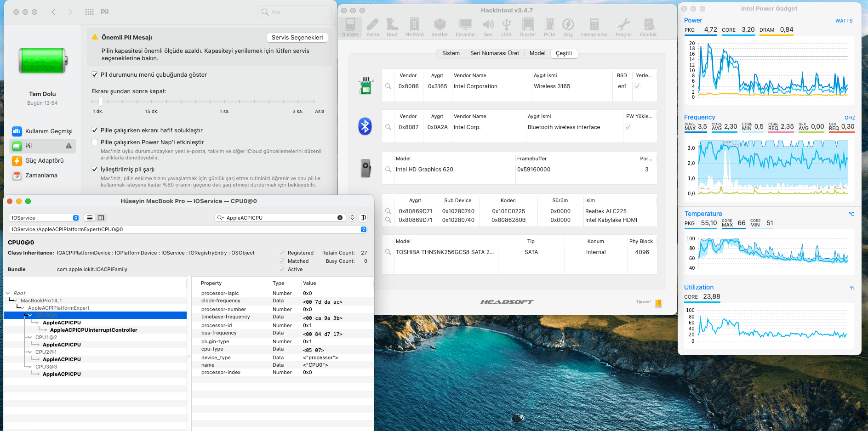Toggle 'İyileştirilmiş pil şarjı' checkbox
This screenshot has width=868, height=431.
pyautogui.click(x=95, y=170)
